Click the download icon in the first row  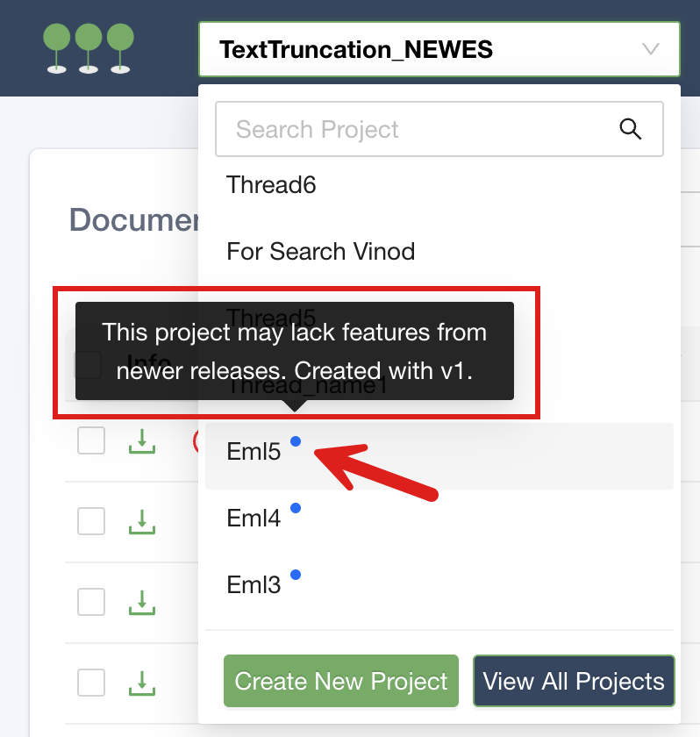pyautogui.click(x=142, y=440)
